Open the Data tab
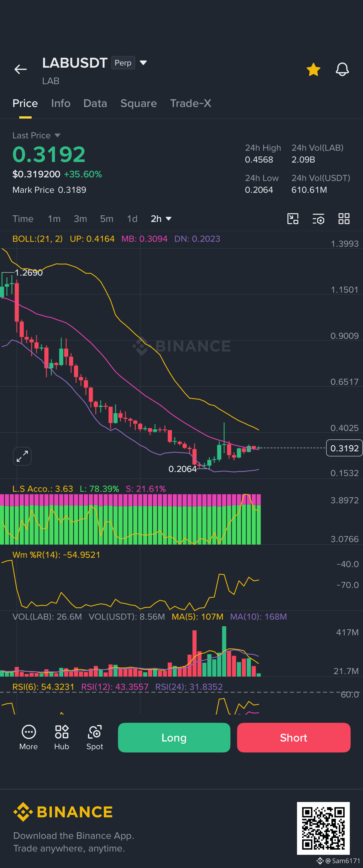Screen dimensions: 363x868 tap(95, 103)
